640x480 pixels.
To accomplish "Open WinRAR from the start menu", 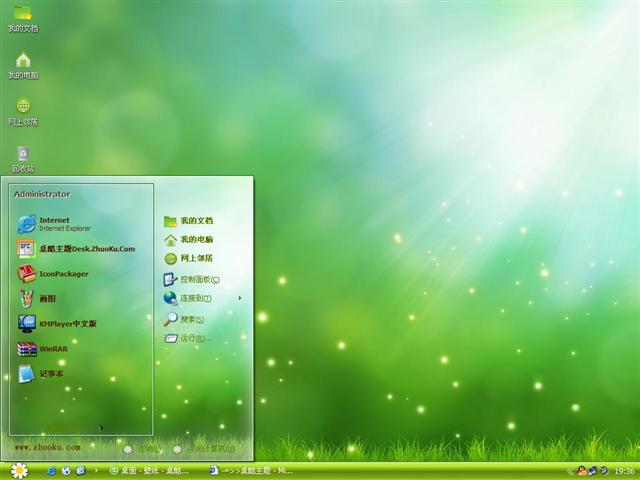I will tap(42, 349).
